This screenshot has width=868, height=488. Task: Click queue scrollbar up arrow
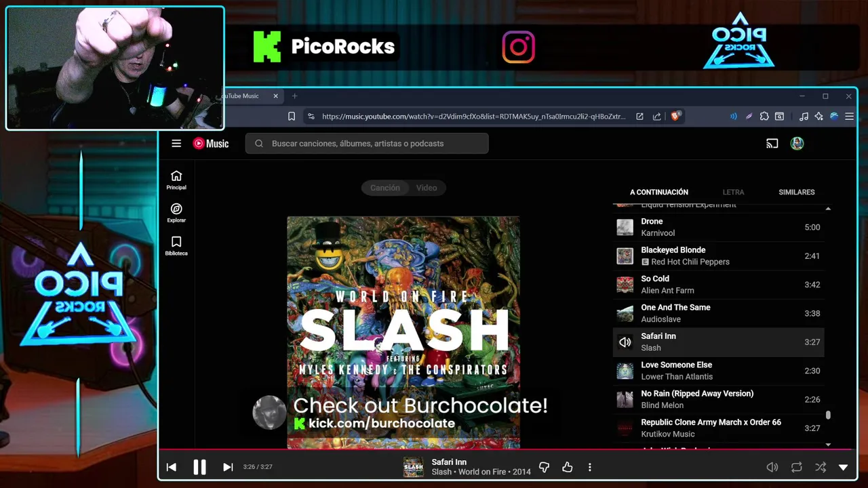point(828,209)
